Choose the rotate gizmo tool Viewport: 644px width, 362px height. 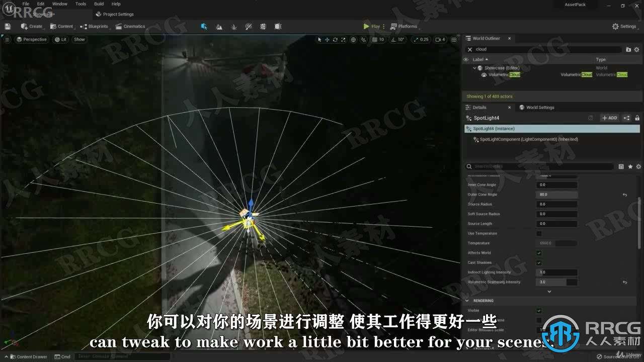pyautogui.click(x=335, y=39)
